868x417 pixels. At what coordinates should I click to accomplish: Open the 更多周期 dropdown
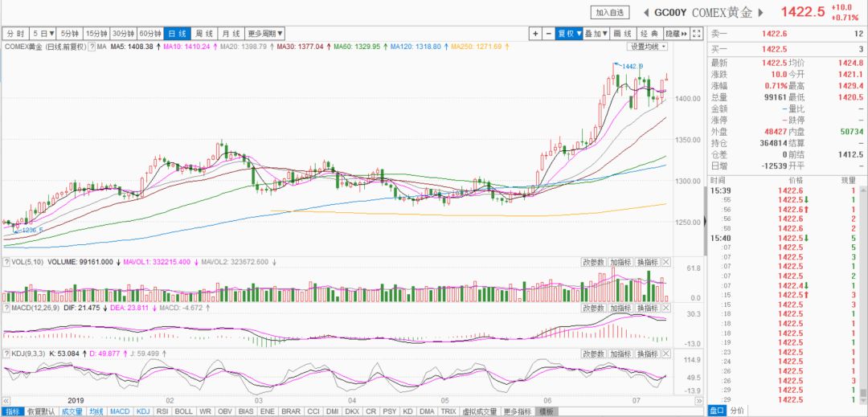[264, 34]
